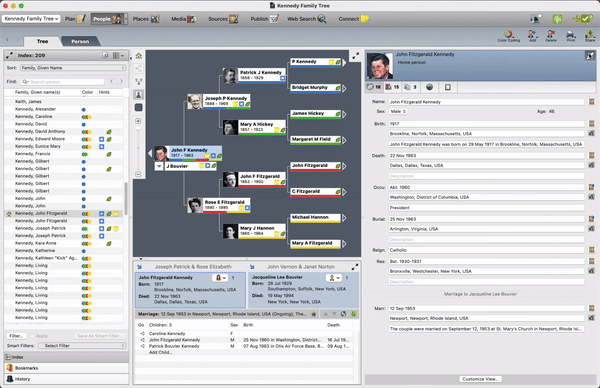Click the Share icon in toolbar
600x388 pixels.
(x=590, y=36)
